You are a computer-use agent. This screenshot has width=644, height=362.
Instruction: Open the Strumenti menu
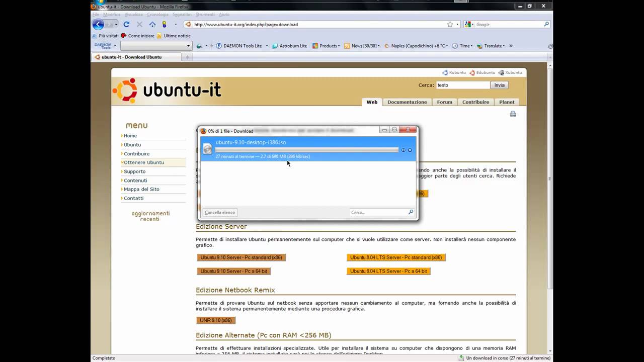click(x=205, y=15)
